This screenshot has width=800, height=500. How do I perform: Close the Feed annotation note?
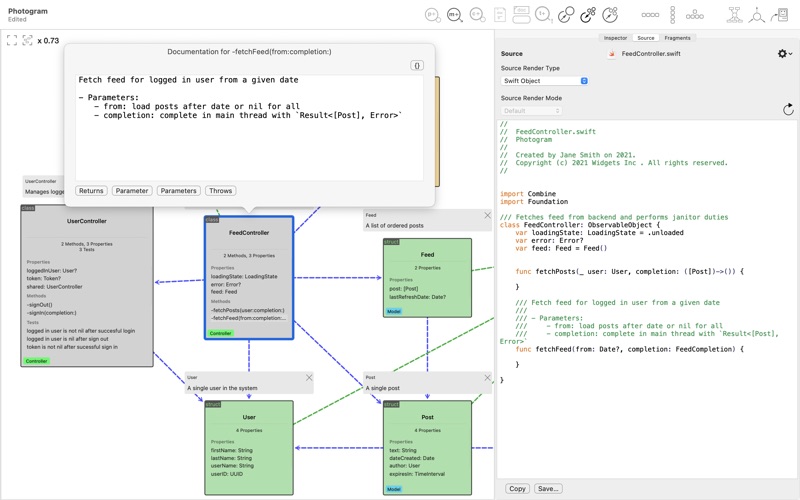(488, 215)
